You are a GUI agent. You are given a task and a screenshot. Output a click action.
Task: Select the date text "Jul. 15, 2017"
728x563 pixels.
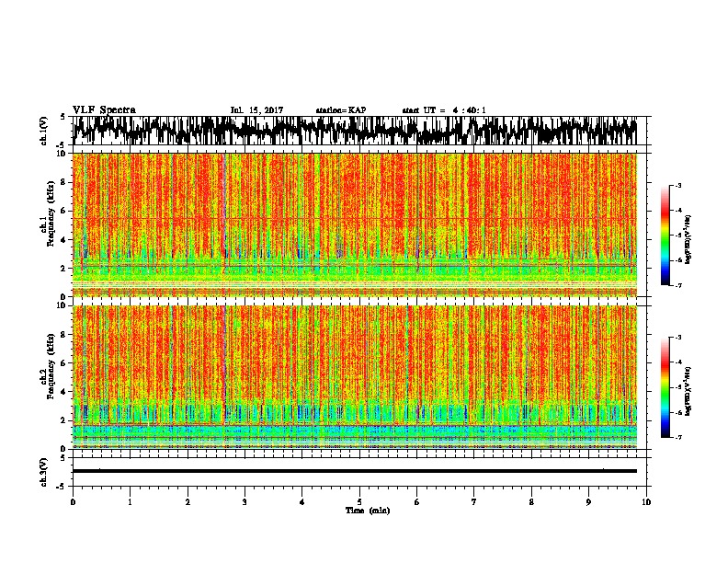[x=256, y=110]
